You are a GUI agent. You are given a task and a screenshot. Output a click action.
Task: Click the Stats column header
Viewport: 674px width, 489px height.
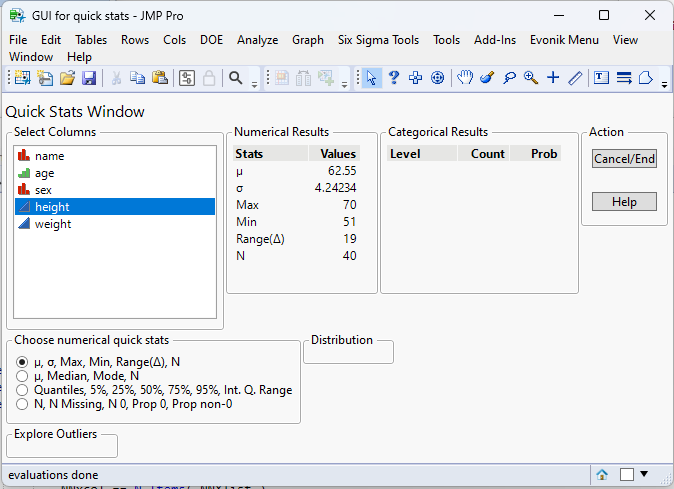coord(270,153)
